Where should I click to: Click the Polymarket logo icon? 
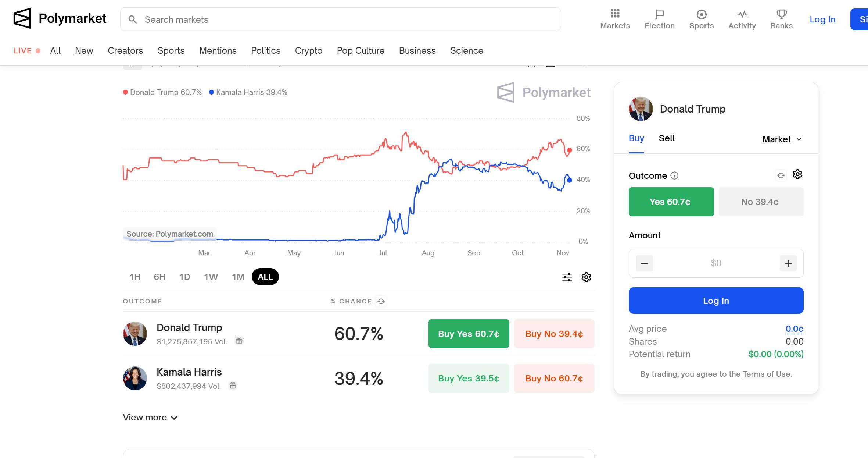pos(22,18)
